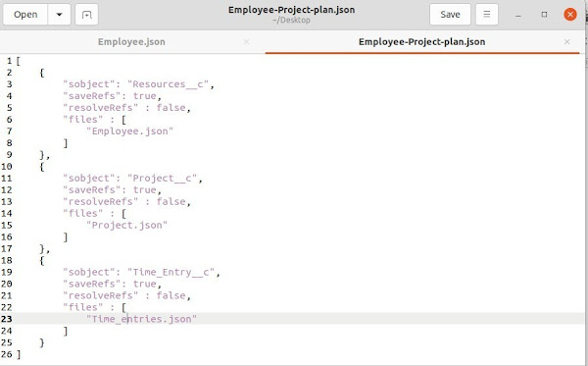The image size is (588, 366).
Task: Click the "Resources__c" value text
Action: 168,84
